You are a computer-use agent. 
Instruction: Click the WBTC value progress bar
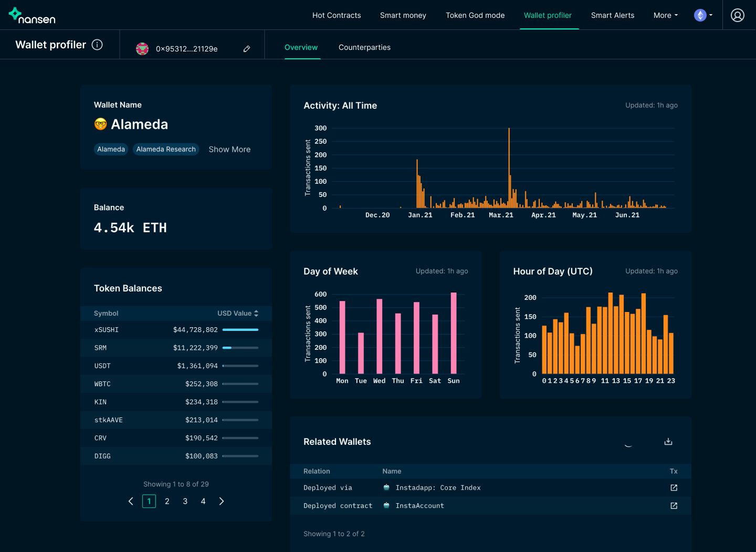point(240,384)
